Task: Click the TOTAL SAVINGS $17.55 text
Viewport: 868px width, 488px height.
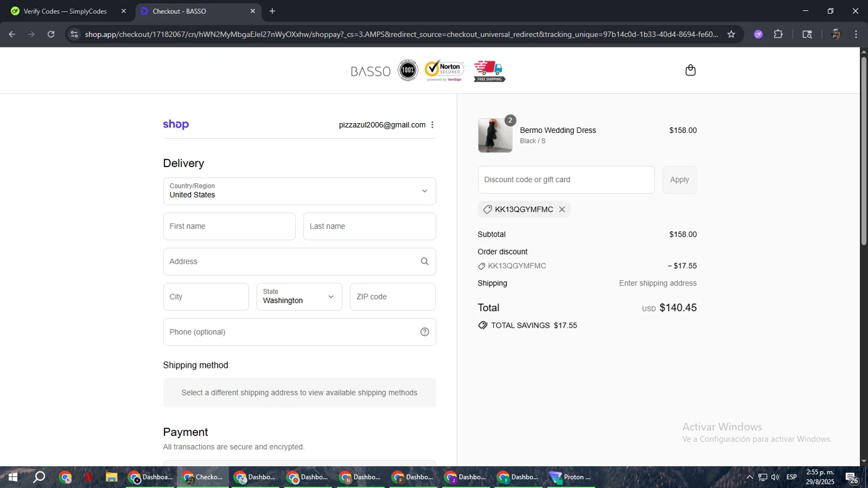Action: (x=534, y=326)
